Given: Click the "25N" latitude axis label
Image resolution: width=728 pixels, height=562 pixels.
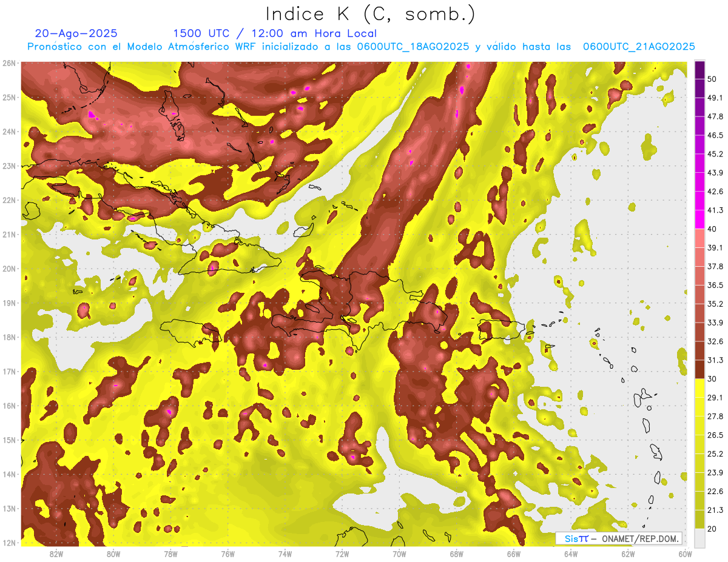Looking at the screenshot, I should (9, 97).
